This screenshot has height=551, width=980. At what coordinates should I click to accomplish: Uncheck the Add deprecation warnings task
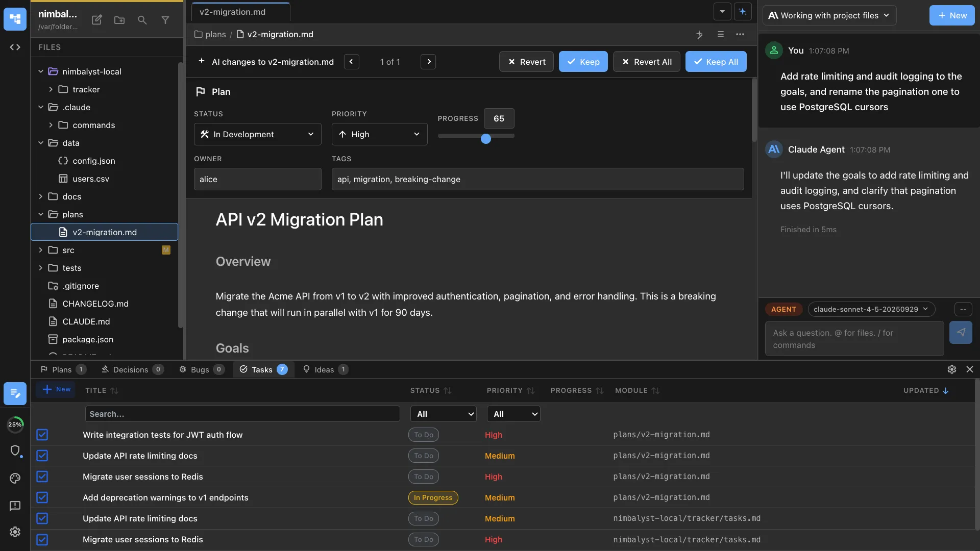coord(42,497)
